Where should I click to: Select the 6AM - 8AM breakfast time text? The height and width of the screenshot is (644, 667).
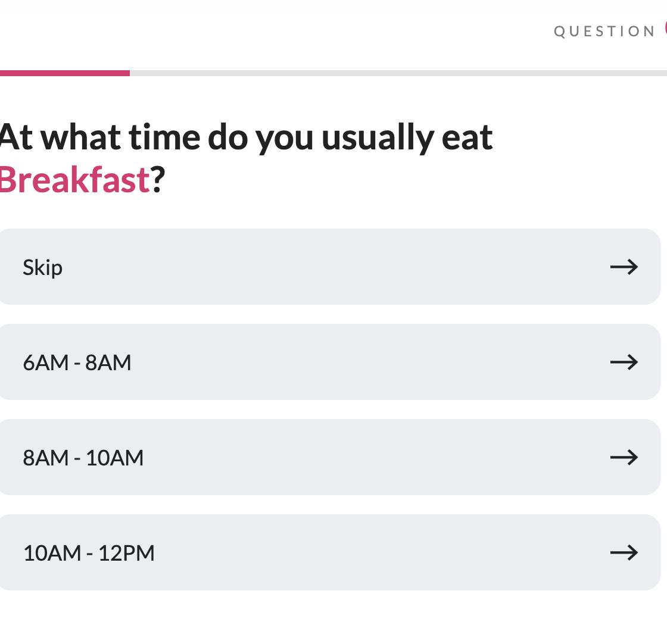[x=77, y=362]
